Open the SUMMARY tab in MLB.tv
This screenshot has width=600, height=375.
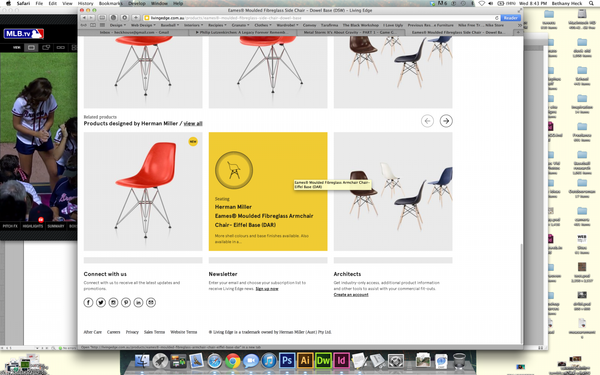[x=56, y=226]
